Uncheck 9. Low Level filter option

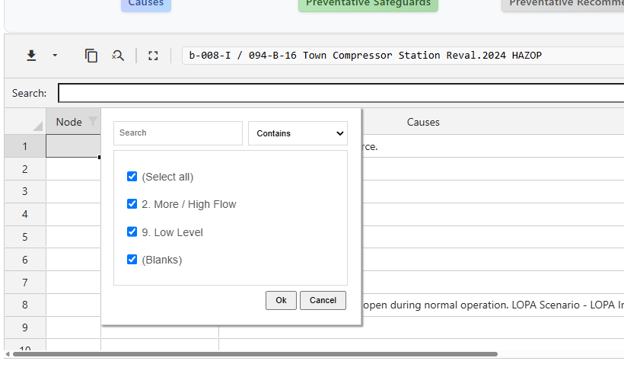(x=132, y=232)
